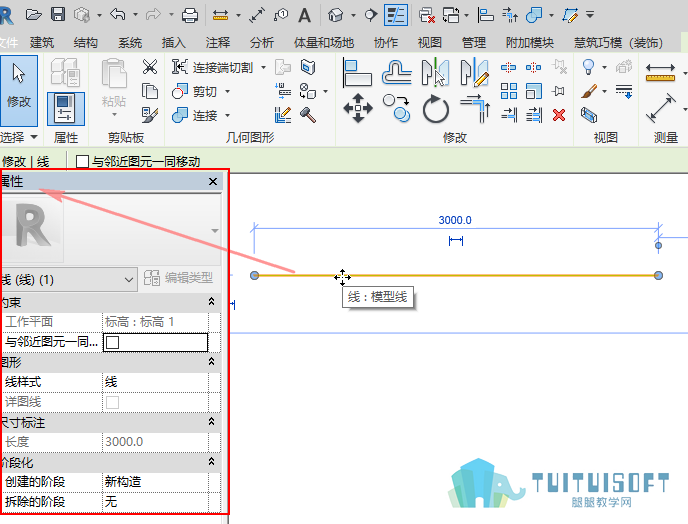Viewport: 688px width, 524px height.
Task: Expand the 选择 panel dropdown
Action: (x=34, y=137)
